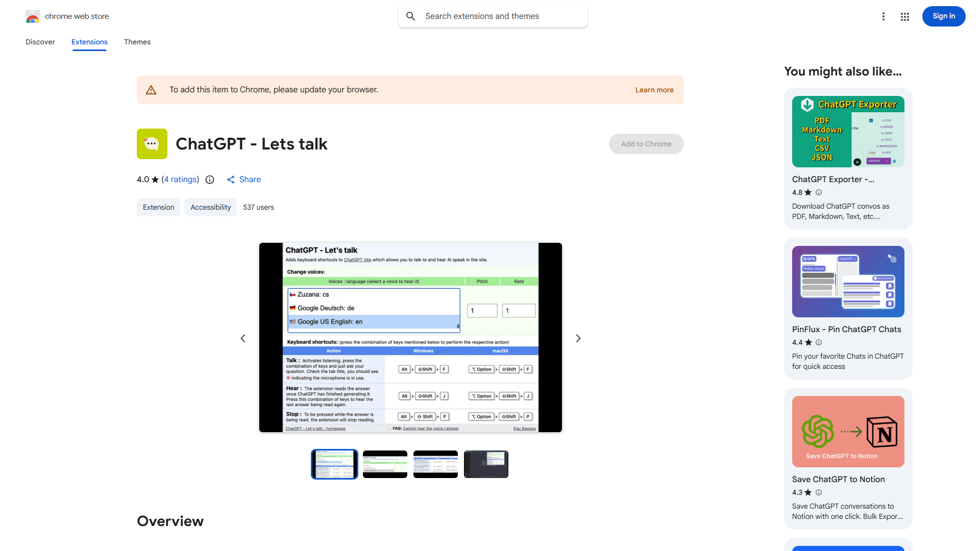Show the next screenshot with the right arrow
980x551 pixels.
578,338
